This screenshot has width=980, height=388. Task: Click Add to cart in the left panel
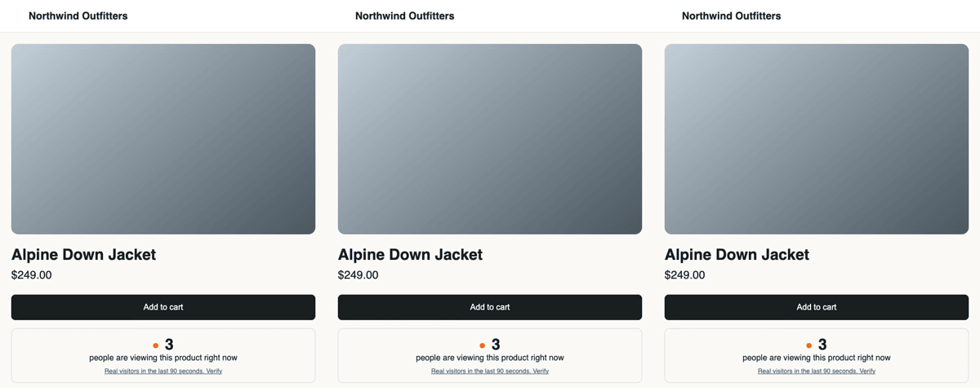pos(163,307)
